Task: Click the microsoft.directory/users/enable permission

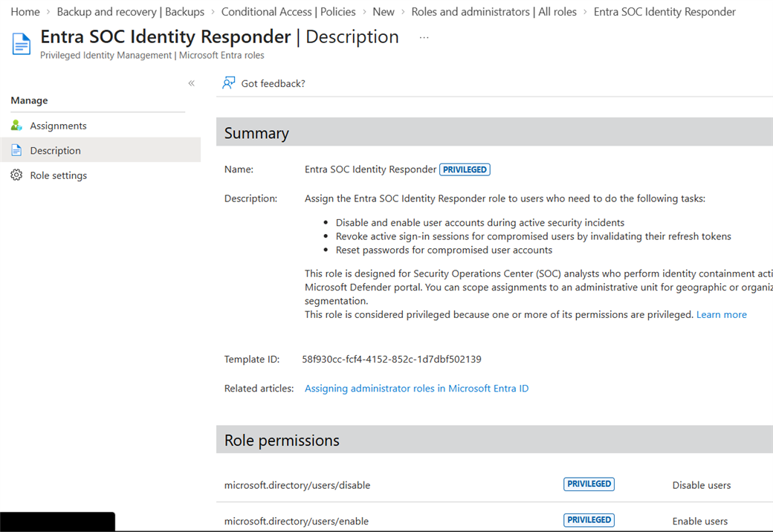Action: (x=297, y=521)
